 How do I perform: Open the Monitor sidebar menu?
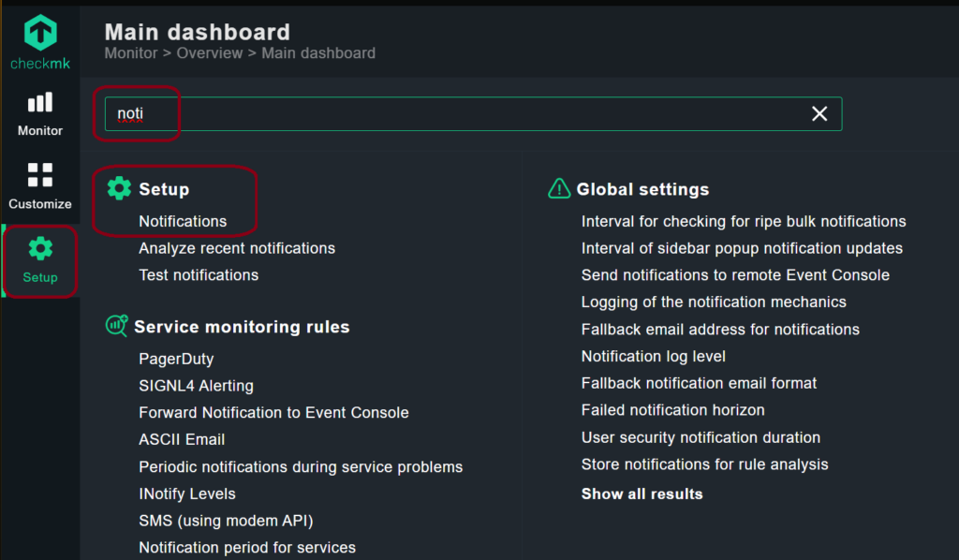(40, 113)
